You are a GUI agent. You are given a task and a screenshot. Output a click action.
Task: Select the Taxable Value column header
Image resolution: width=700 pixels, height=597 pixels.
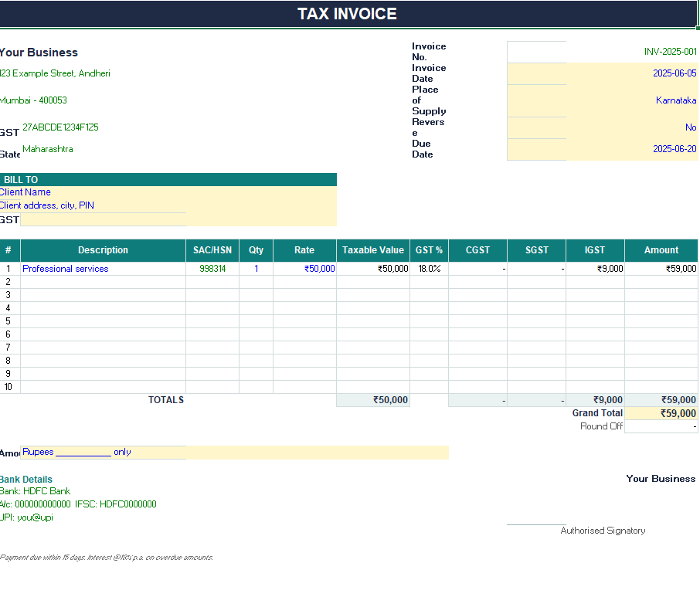[373, 250]
